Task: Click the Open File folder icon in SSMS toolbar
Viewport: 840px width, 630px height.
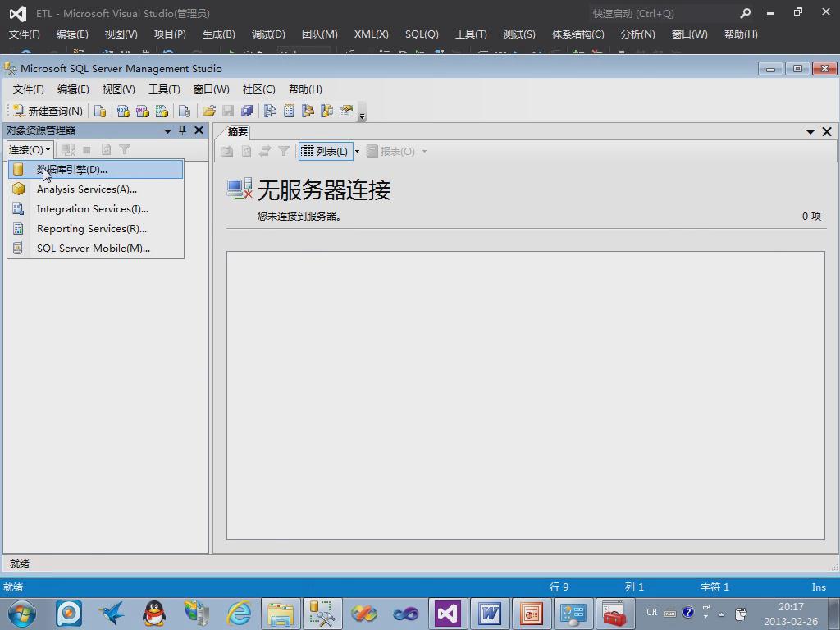Action: coord(209,111)
